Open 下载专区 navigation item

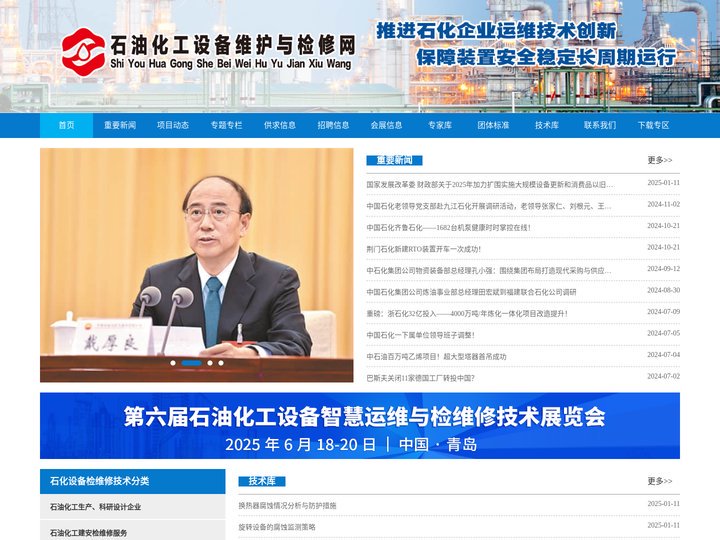pos(653,125)
